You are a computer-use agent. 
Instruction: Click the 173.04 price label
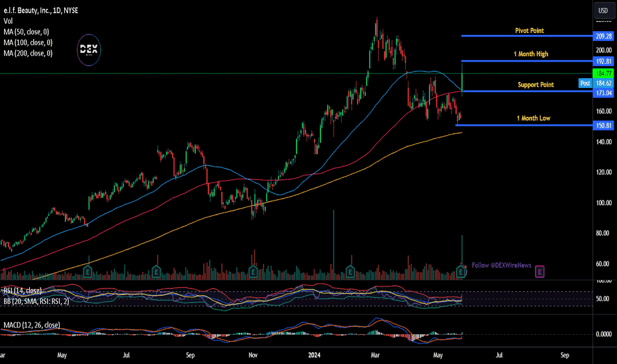pyautogui.click(x=603, y=93)
